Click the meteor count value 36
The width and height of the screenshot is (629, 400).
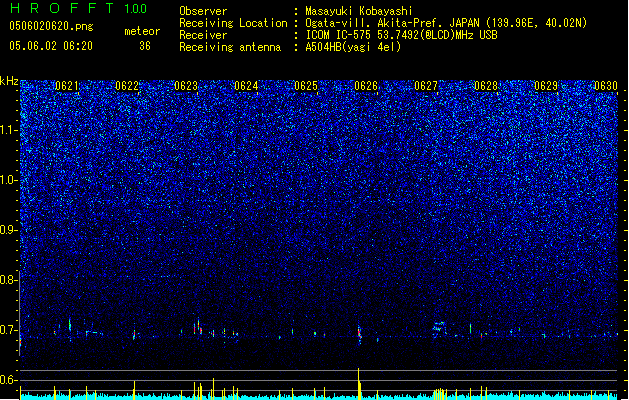[145, 46]
